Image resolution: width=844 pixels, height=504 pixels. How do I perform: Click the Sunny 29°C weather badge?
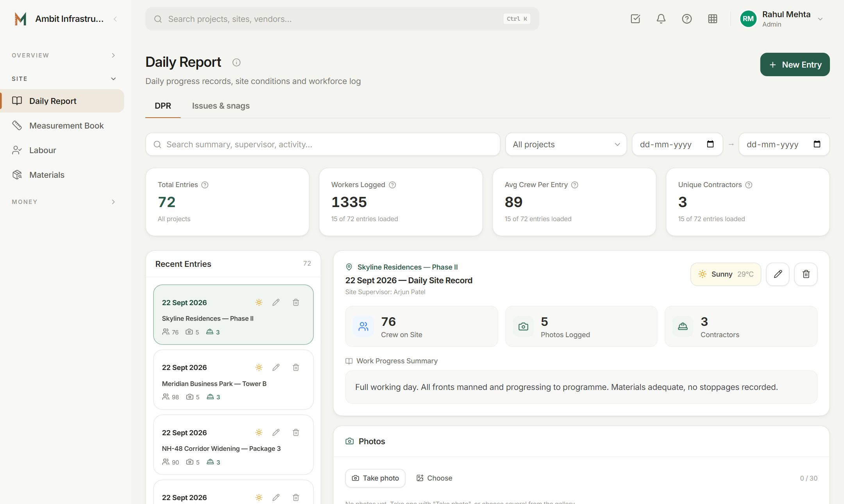coord(726,274)
